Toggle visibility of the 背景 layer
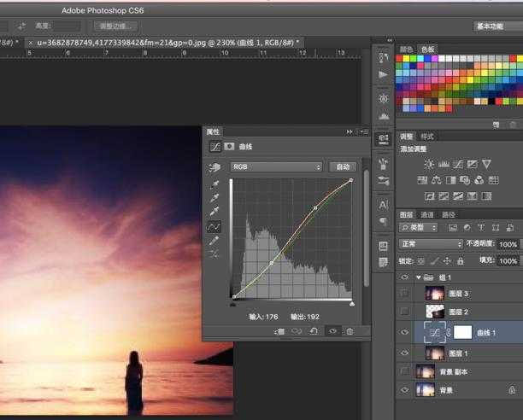The image size is (523, 420). [404, 390]
